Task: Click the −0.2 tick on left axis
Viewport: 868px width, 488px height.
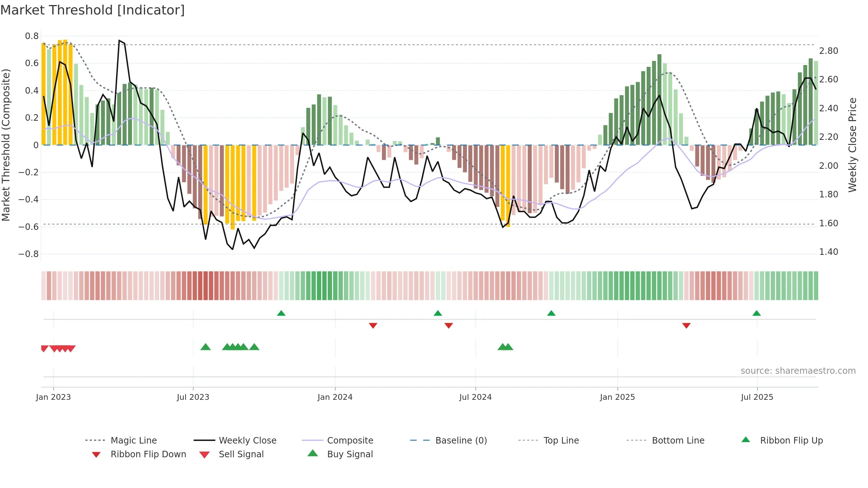Action: coord(29,172)
